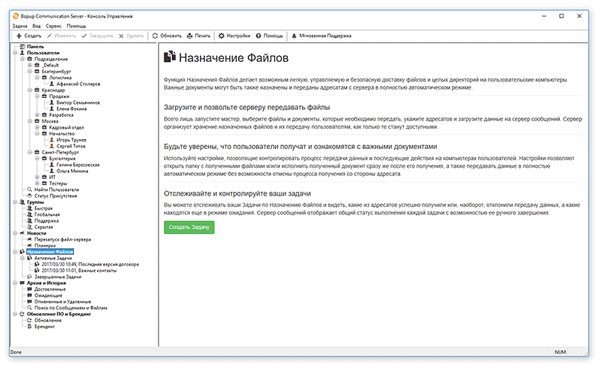Select Перезапуск файл-сервера news item
The height and width of the screenshot is (367, 600).
[x=63, y=239]
